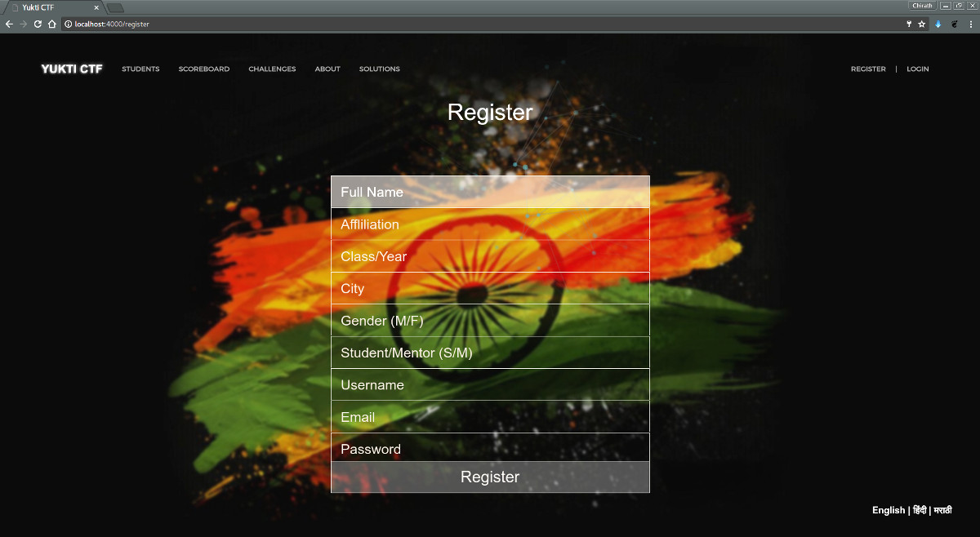Bookmark this page with star icon

tap(922, 24)
